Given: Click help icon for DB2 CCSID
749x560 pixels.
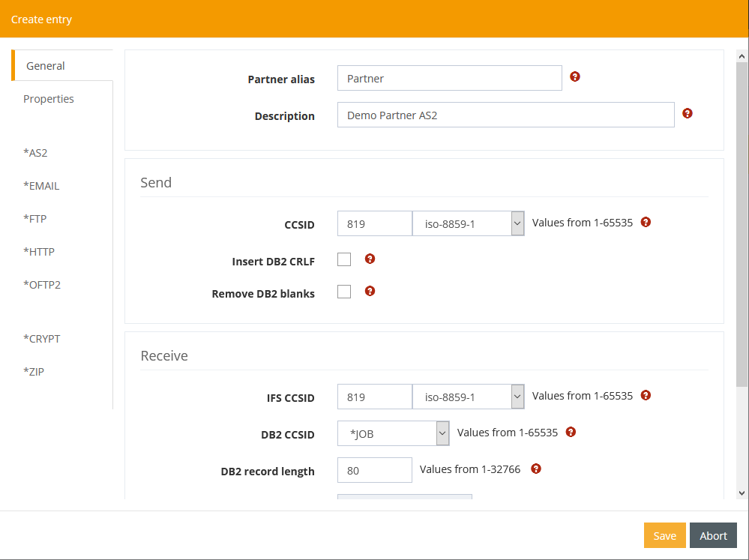Looking at the screenshot, I should pos(571,432).
